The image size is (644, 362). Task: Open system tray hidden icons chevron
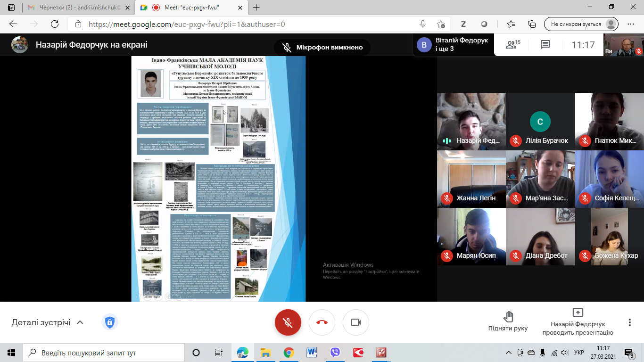[x=508, y=352]
